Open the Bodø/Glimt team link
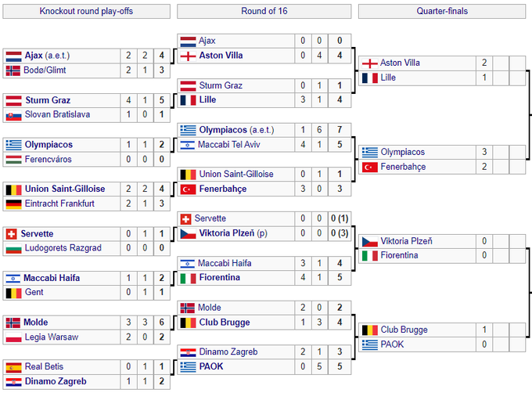532x393 pixels. 45,70
